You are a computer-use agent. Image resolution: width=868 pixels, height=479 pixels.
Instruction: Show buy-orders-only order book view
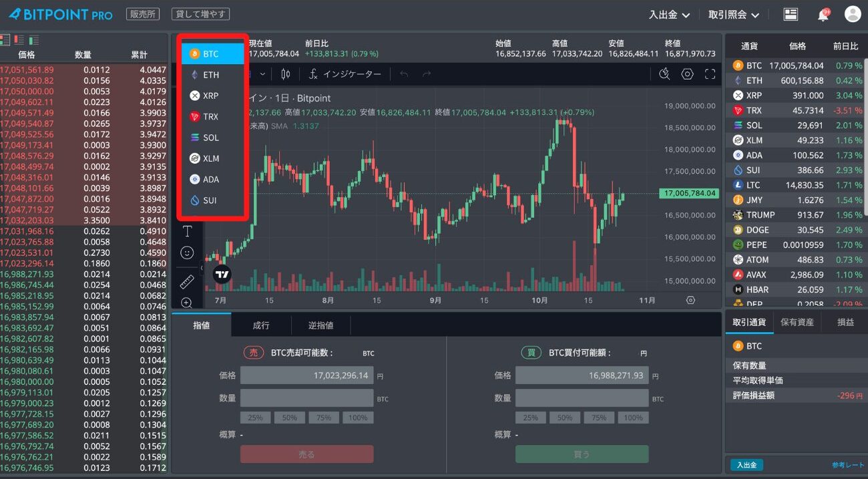click(x=34, y=40)
